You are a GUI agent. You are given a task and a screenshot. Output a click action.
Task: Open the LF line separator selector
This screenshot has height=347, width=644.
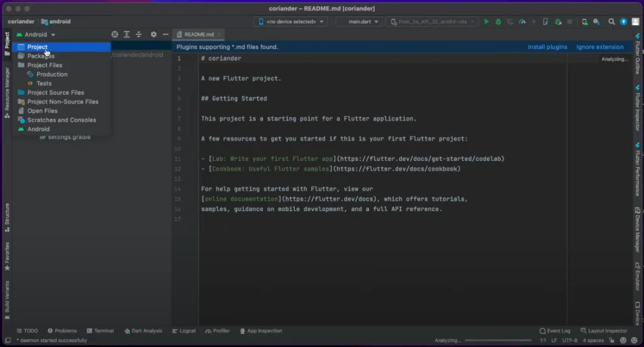click(554, 341)
